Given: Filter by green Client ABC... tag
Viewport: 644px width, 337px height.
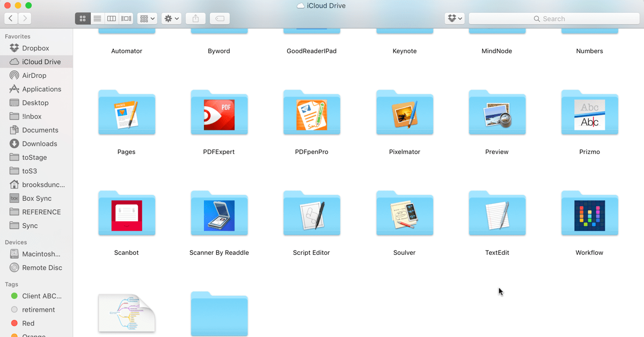Looking at the screenshot, I should (36, 296).
